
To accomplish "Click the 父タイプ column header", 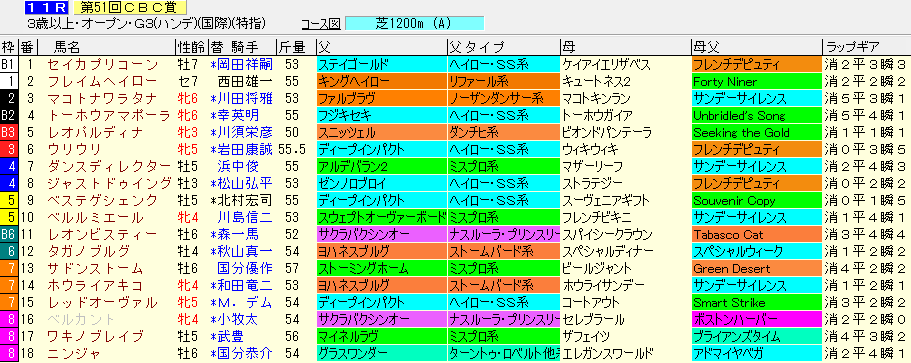I will click(x=475, y=47).
